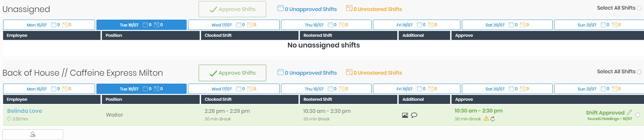The height and width of the screenshot is (140, 644).
Task: Click the calendar icon in Unassigned Unapproved Shifts
Action: (281, 8)
